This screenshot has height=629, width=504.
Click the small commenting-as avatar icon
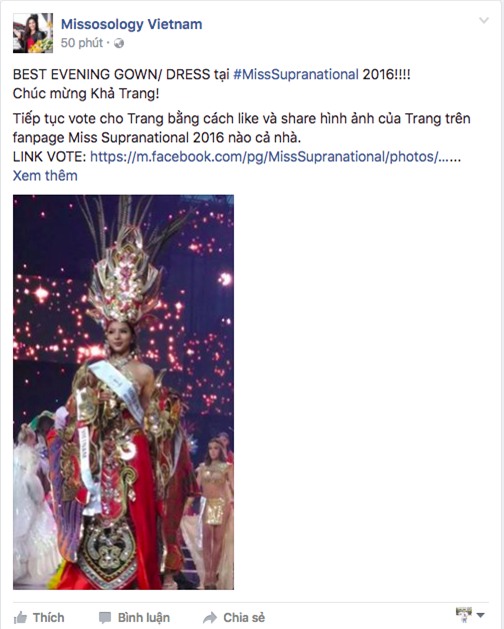click(x=464, y=615)
